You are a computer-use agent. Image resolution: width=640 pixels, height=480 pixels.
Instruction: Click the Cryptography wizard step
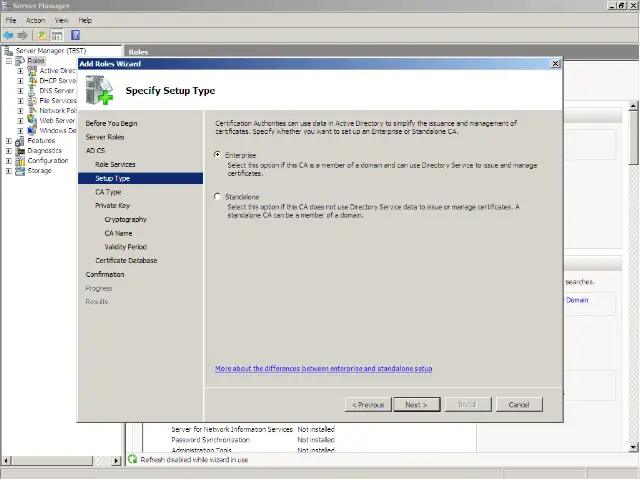[125, 220]
